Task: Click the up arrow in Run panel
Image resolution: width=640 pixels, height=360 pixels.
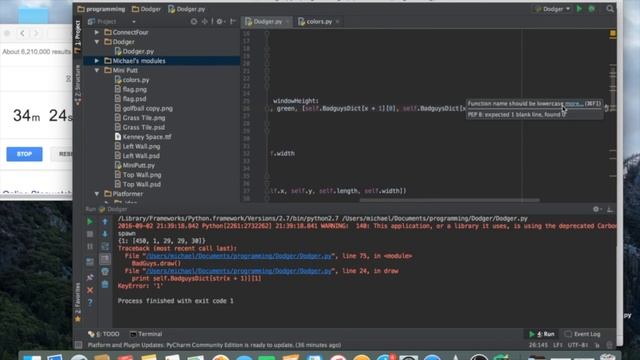Action: (105, 222)
